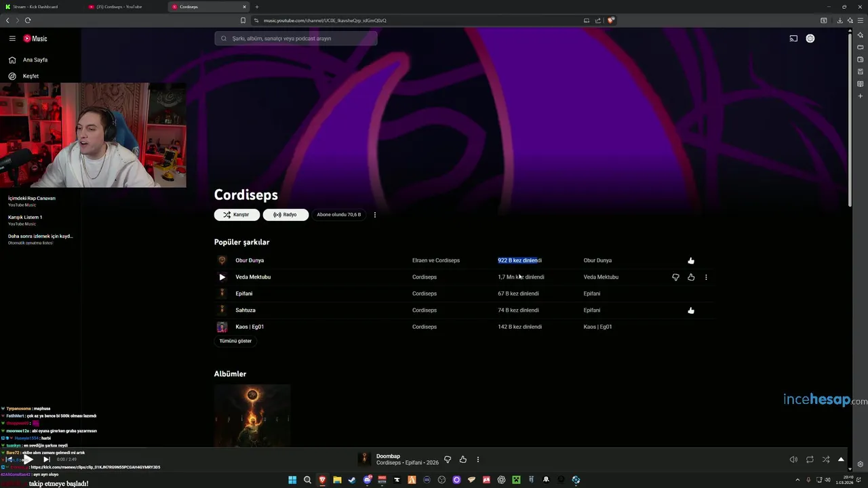Viewport: 868px width, 488px height.
Task: Open Keşfet in the sidebar
Action: pyautogui.click(x=31, y=76)
